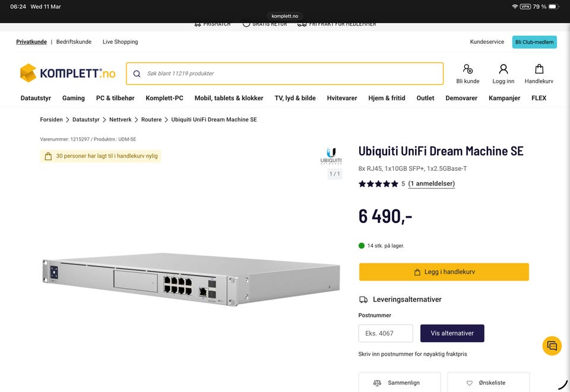Screen dimensions: 570x392
Task: Switch to Bedriftskunde
Action: 74,42
